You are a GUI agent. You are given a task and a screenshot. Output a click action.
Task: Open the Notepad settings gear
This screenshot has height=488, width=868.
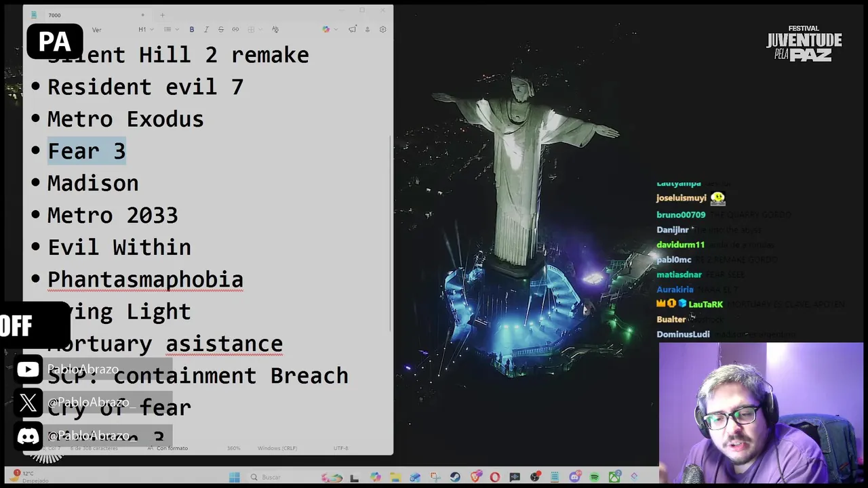(x=382, y=29)
